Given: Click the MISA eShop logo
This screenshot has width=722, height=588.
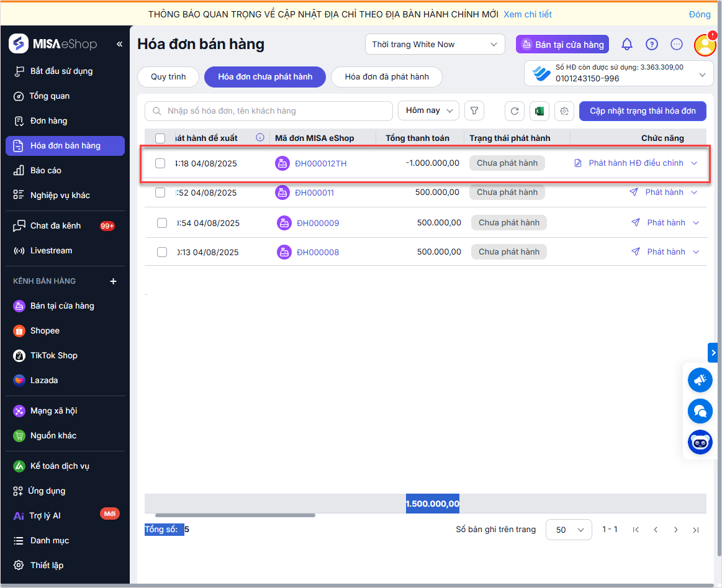Looking at the screenshot, I should 53,43.
